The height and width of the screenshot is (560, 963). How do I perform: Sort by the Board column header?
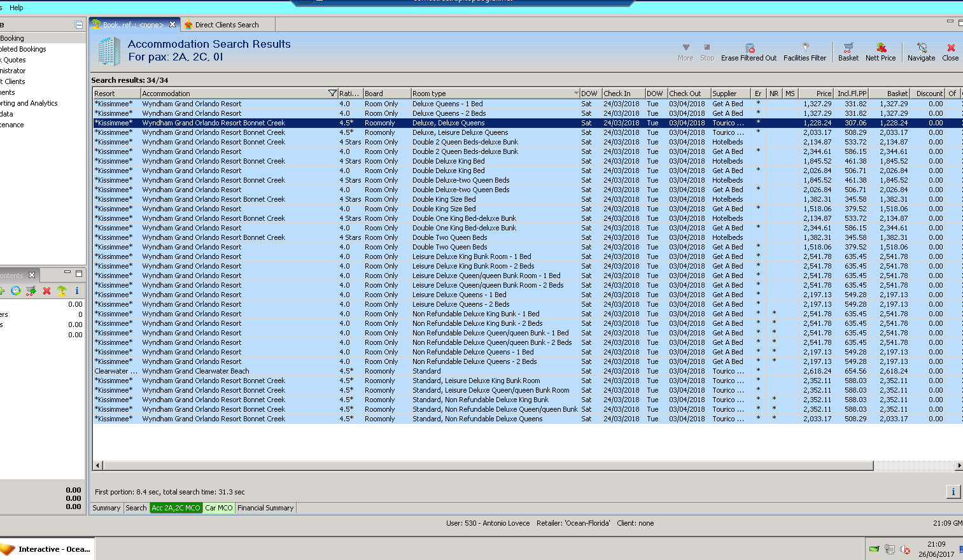point(387,94)
